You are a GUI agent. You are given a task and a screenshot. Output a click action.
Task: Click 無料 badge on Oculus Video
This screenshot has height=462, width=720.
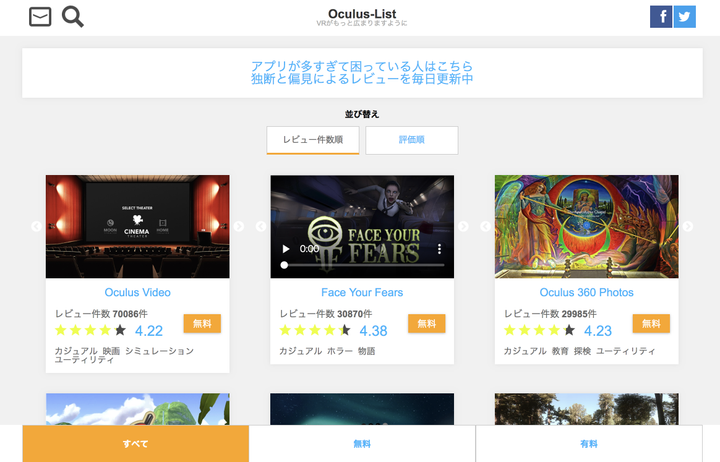202,323
